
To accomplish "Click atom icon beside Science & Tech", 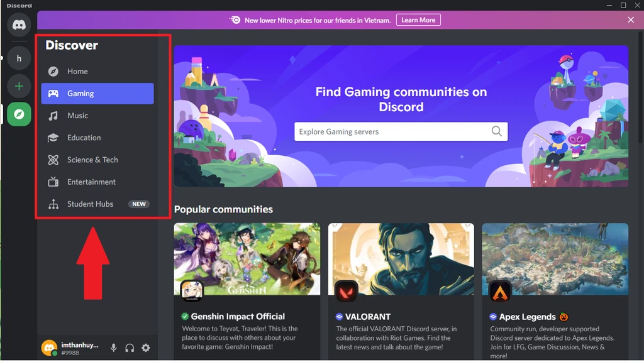I will [x=53, y=160].
